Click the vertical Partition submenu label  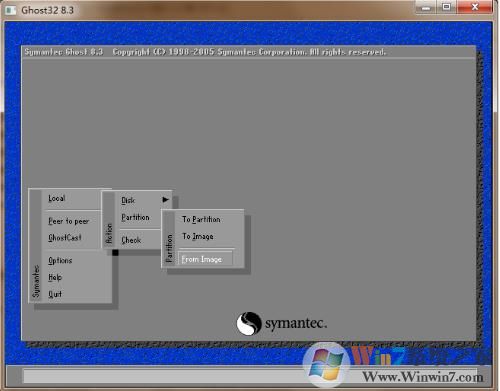coord(169,248)
